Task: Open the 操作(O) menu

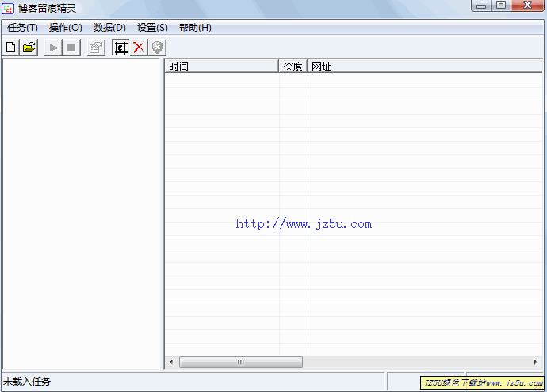Action: coord(66,28)
